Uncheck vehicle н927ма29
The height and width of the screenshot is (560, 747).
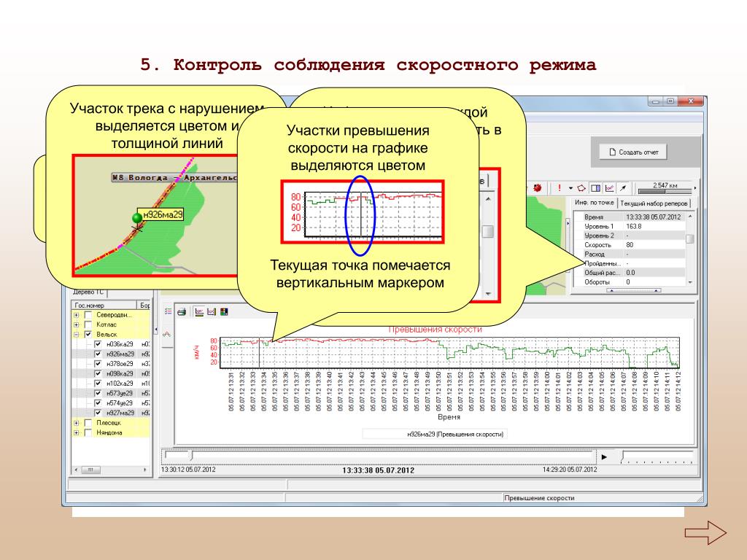(98, 413)
